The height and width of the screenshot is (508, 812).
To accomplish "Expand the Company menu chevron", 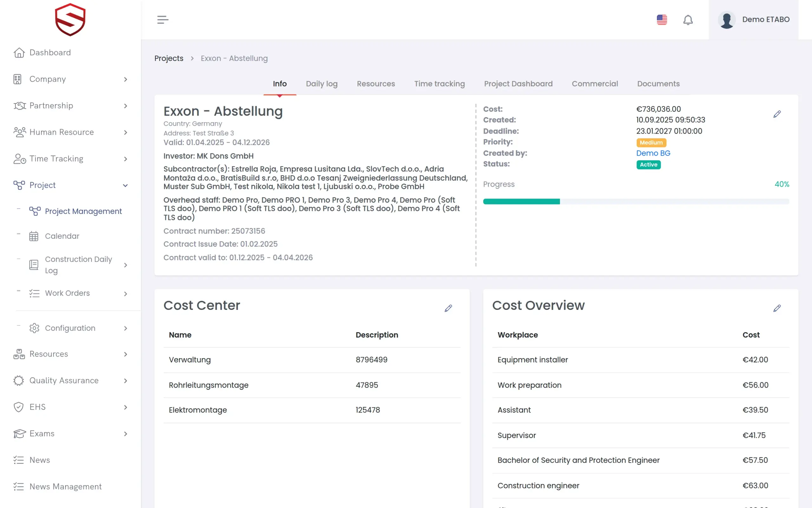I will tap(126, 79).
